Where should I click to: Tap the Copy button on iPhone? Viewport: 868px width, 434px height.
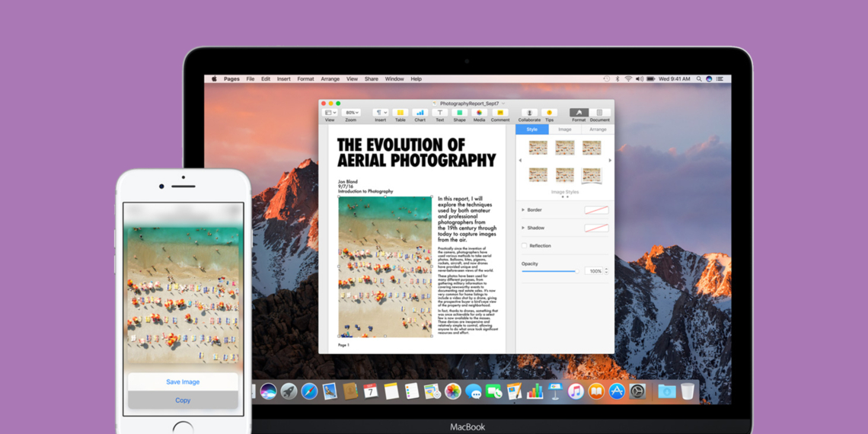coord(183,400)
